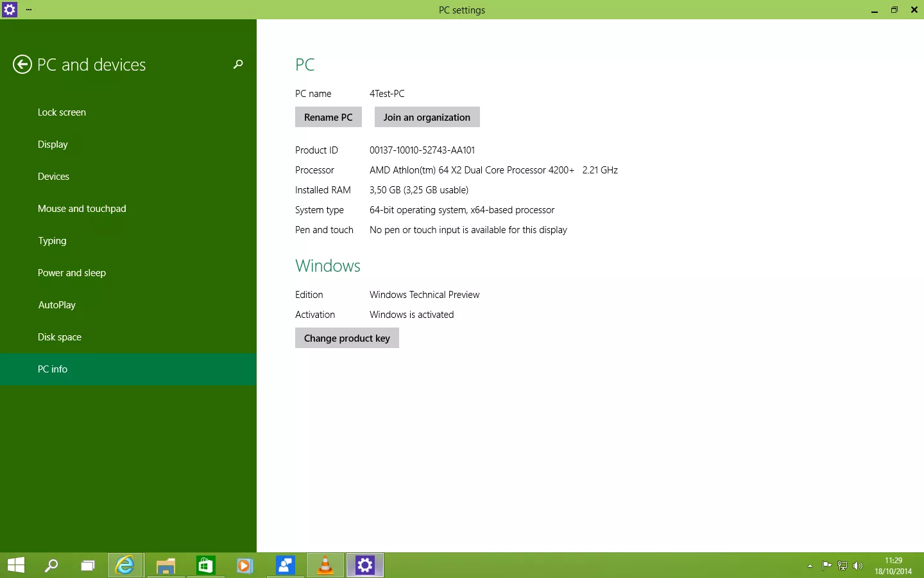924x578 pixels.
Task: Go back using the circled arrow icon
Action: pos(22,64)
